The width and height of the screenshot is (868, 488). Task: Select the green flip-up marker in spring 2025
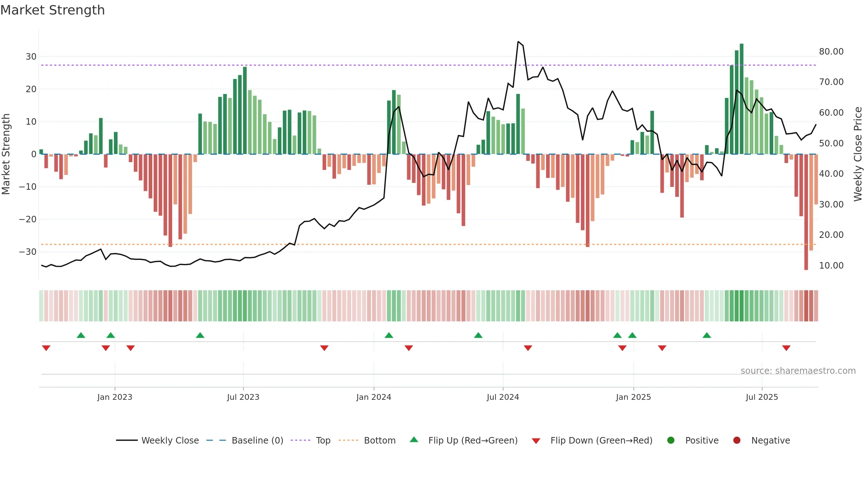(707, 335)
